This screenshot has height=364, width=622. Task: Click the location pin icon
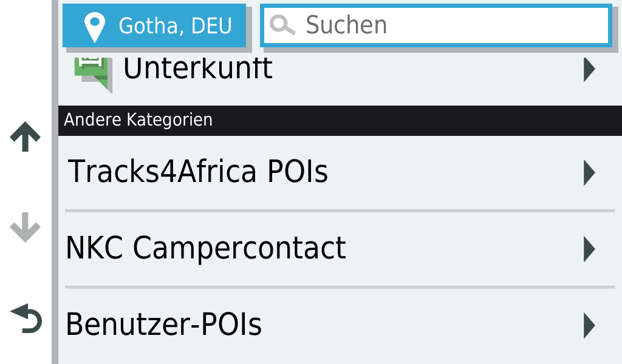[x=95, y=25]
